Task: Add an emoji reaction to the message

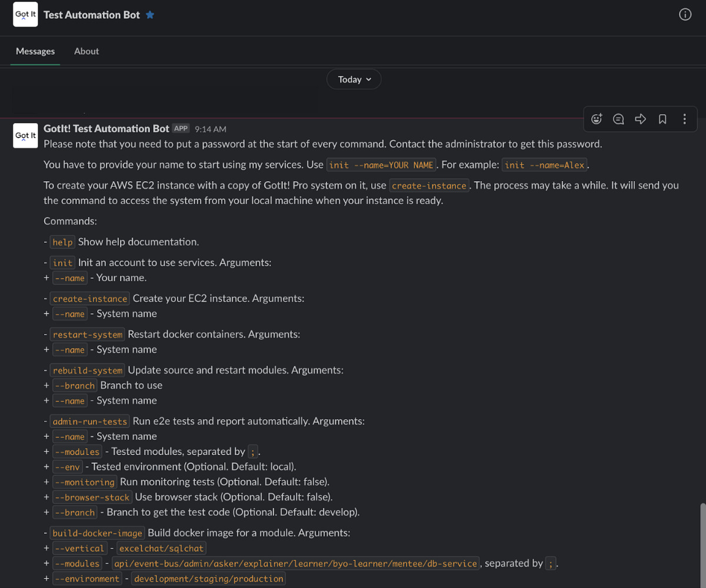Action: [x=597, y=119]
